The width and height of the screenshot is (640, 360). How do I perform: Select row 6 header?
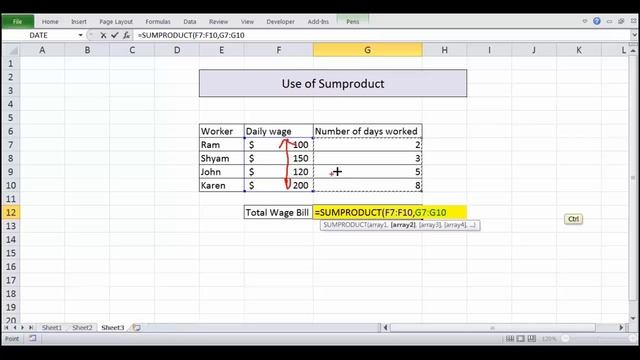tap(11, 131)
